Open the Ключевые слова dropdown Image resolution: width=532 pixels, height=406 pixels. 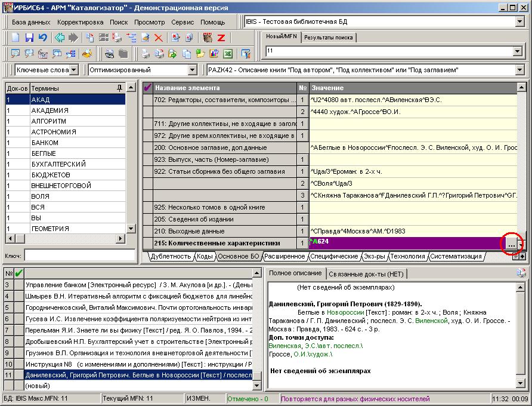click(73, 70)
